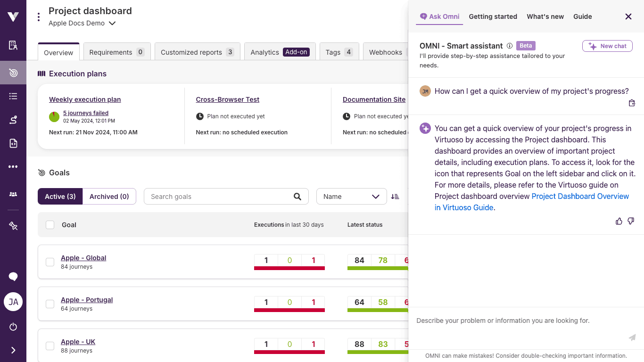Open the three-dot project options menu
Screen dimensions: 644x362
[x=39, y=17]
